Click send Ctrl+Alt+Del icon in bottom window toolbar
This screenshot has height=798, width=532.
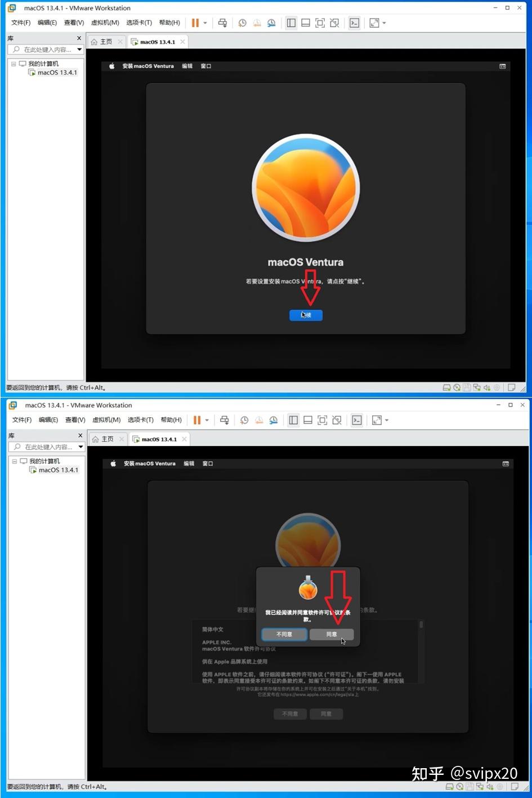tap(224, 420)
